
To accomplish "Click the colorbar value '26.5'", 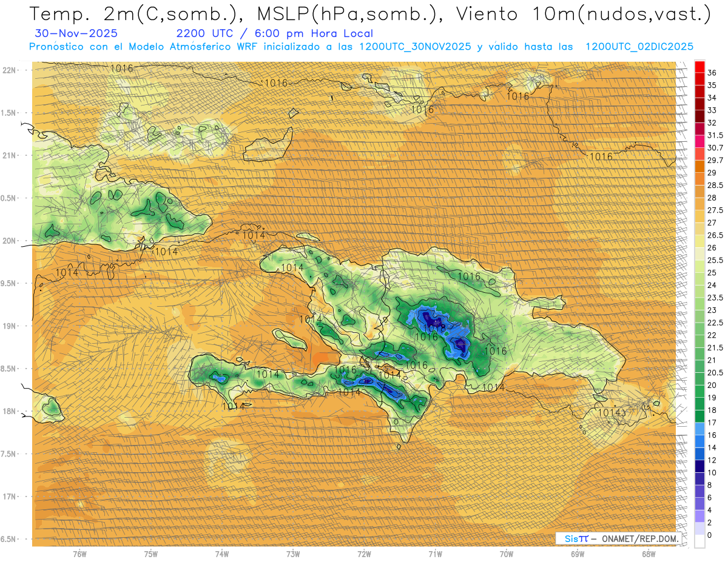I will click(x=715, y=235).
